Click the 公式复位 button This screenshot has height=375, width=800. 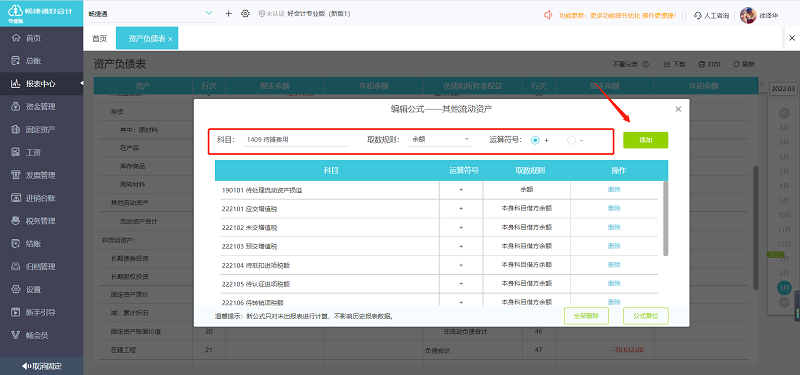(645, 316)
